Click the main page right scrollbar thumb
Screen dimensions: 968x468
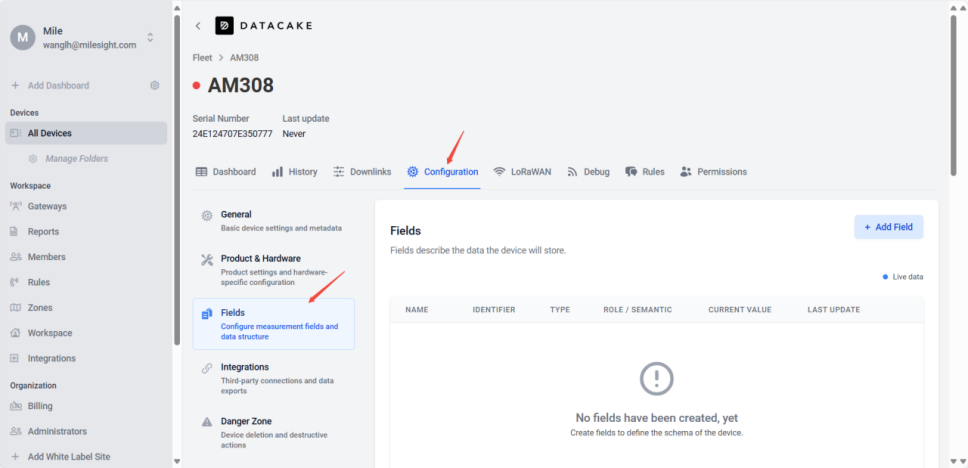pyautogui.click(x=953, y=96)
